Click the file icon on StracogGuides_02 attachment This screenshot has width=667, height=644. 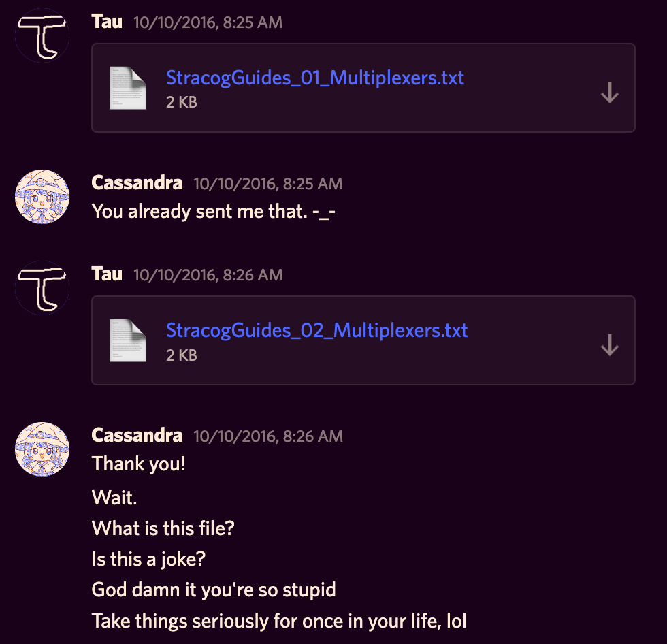128,340
